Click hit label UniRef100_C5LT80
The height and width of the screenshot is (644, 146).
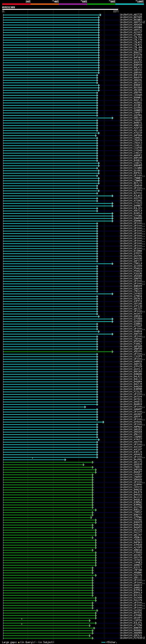131,37
